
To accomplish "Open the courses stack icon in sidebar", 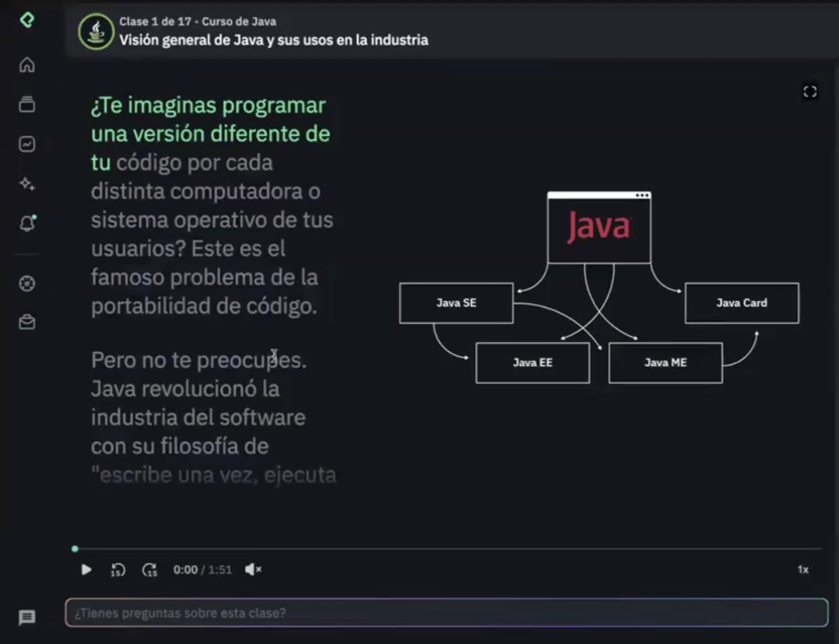I will 27,105.
